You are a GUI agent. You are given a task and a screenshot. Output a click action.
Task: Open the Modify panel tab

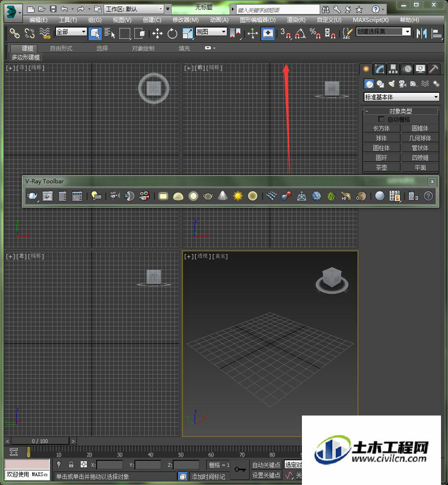pyautogui.click(x=379, y=69)
